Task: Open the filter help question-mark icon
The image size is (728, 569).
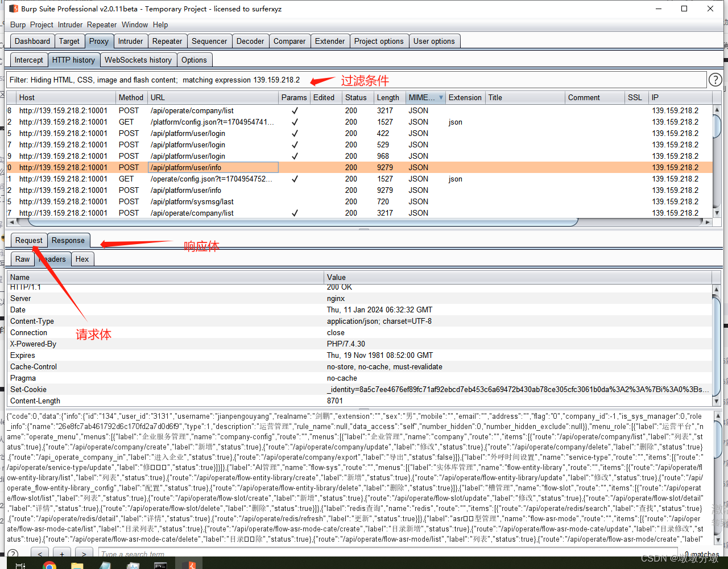Action: click(715, 80)
